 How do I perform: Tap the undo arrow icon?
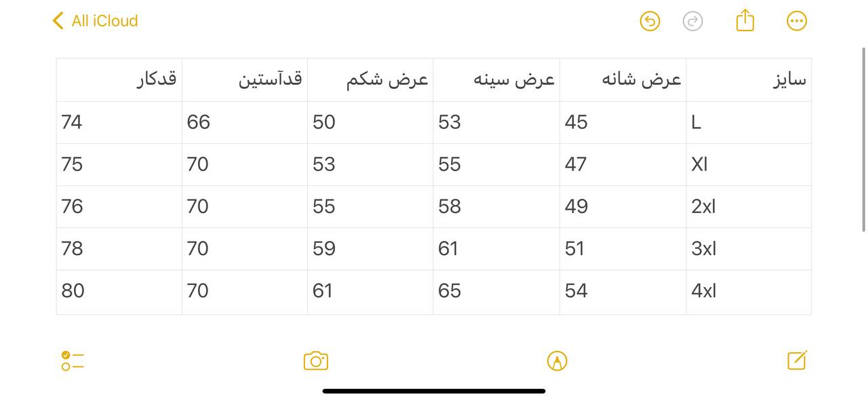coord(650,21)
